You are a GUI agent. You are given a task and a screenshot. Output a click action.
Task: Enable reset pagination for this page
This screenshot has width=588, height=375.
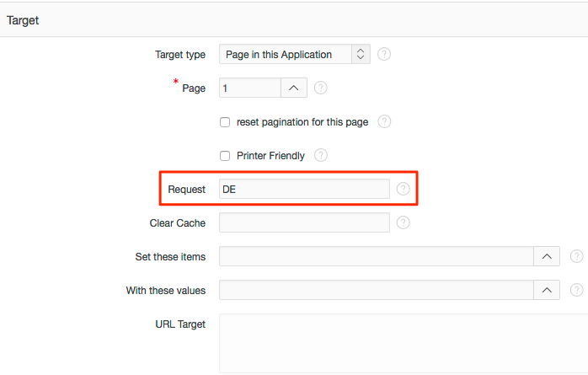click(x=225, y=122)
